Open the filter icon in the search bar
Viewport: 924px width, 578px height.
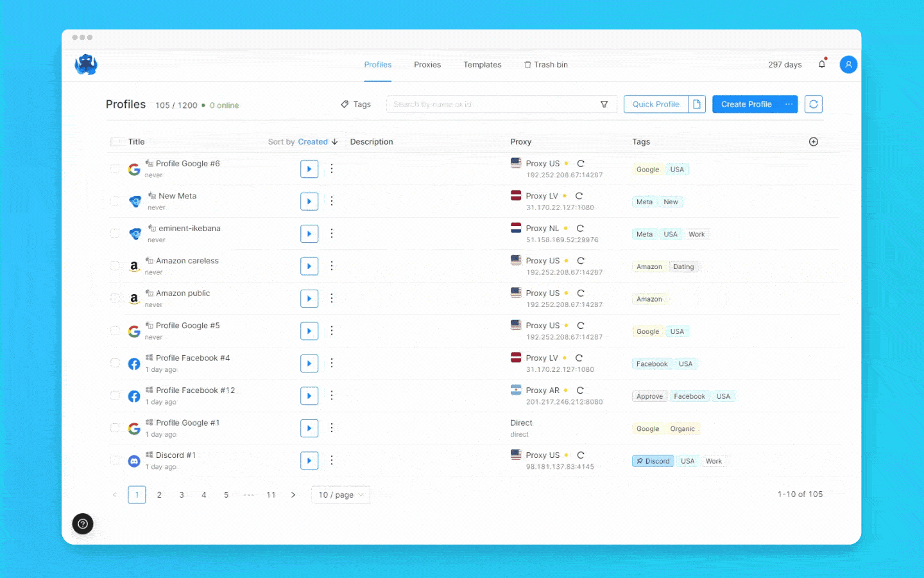point(604,103)
